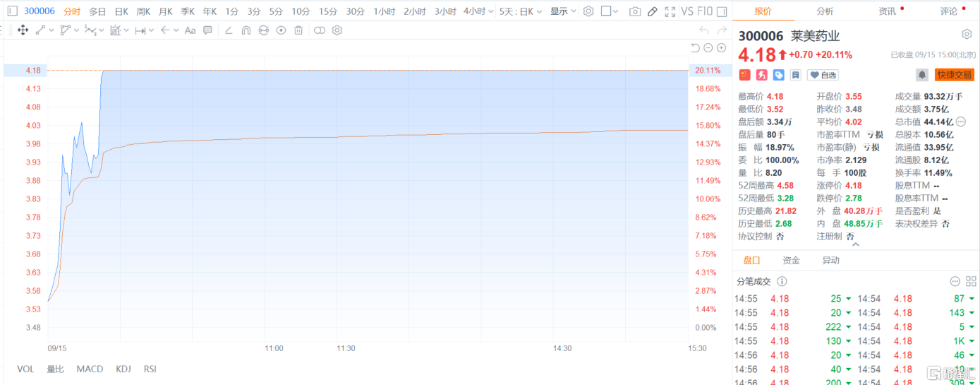
Task: Open the 5天:日K period dropdown
Action: (x=521, y=11)
